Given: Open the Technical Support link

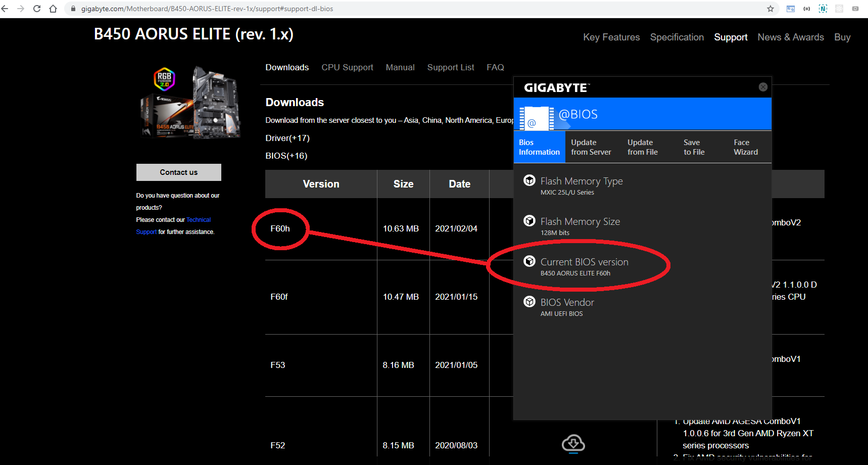Looking at the screenshot, I should [173, 226].
